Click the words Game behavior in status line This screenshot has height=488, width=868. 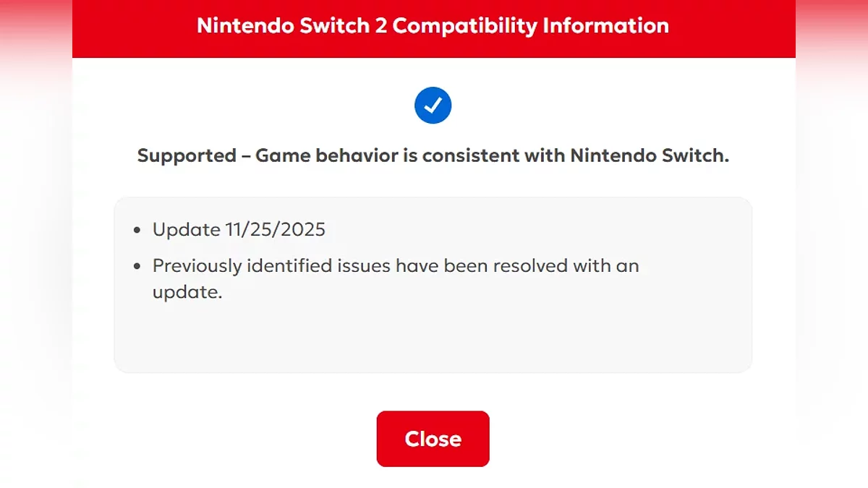(334, 155)
